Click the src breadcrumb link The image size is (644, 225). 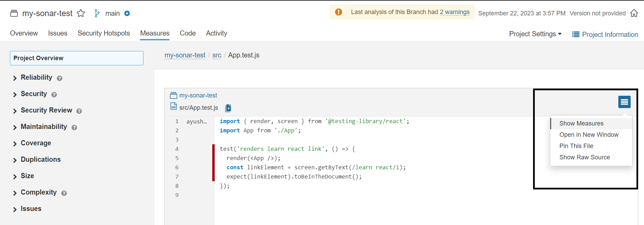[217, 55]
